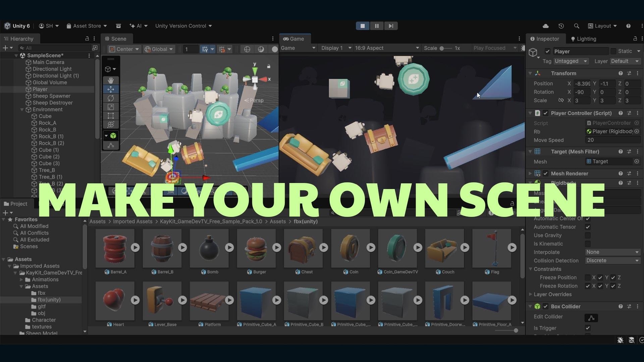
Task: Click Imported Assets in breadcrumb path
Action: (132, 222)
